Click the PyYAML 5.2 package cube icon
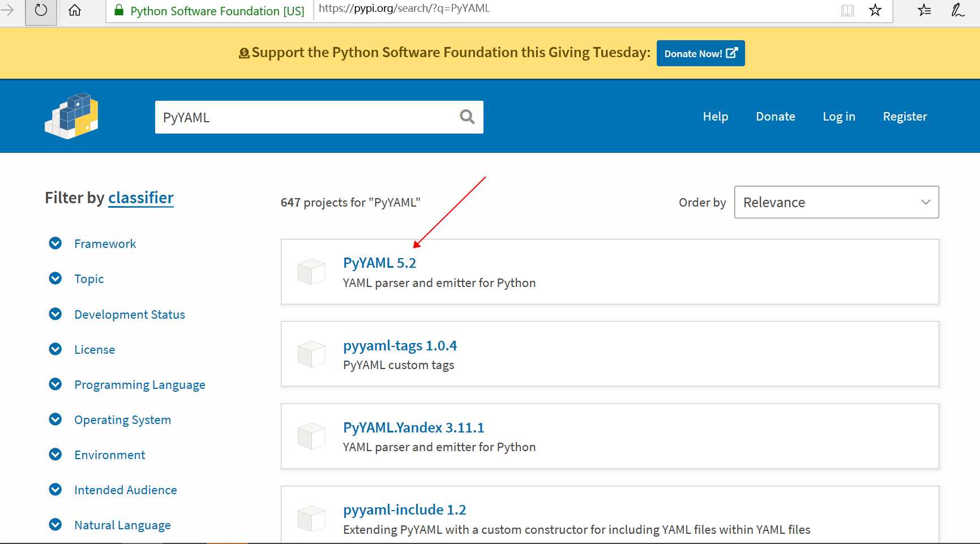 coord(311,272)
